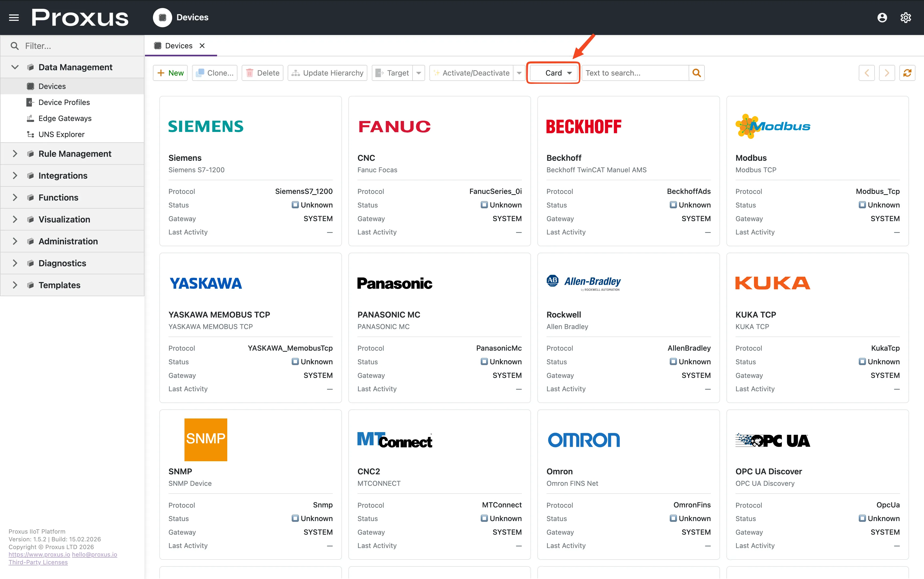Open the Third-Party Licenses link
Screen dimensions: 924x579
pos(38,562)
